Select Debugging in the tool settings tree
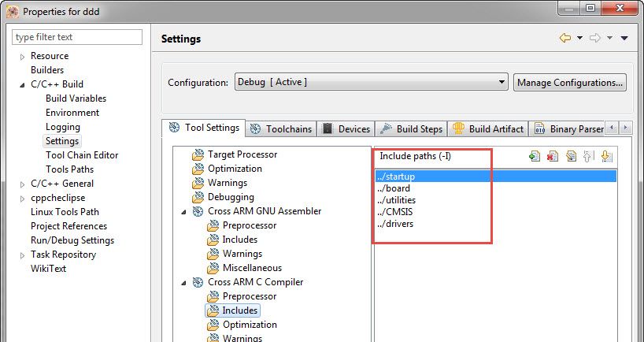644x342 pixels. tap(231, 197)
